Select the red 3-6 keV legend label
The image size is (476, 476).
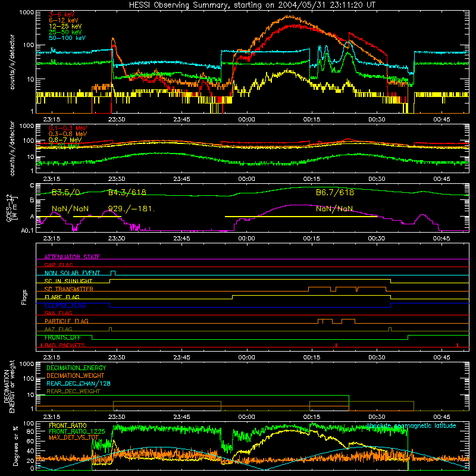(62, 14)
